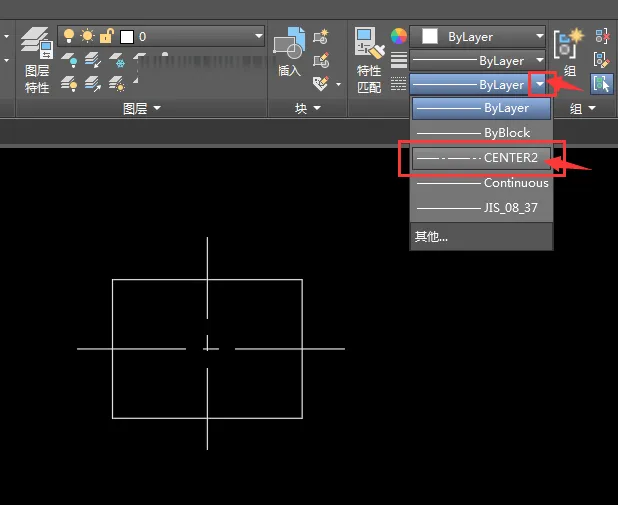618x505 pixels.
Task: Toggle group selection on/off button
Action: (600, 84)
